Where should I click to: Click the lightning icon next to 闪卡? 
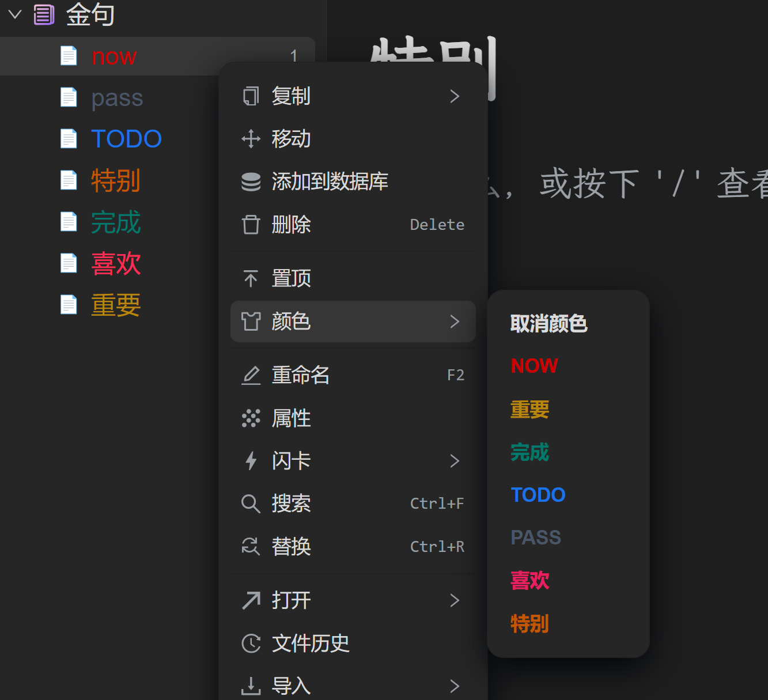tap(251, 461)
